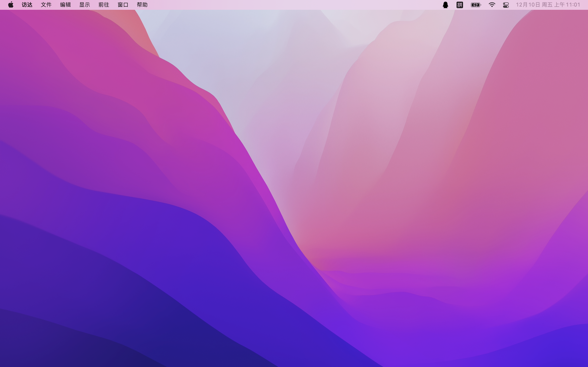
Task: Open the Wi-Fi status menu
Action: click(x=492, y=5)
